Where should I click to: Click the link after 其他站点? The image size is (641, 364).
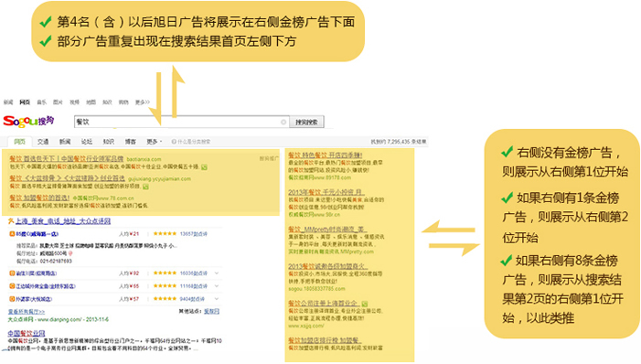(212, 311)
